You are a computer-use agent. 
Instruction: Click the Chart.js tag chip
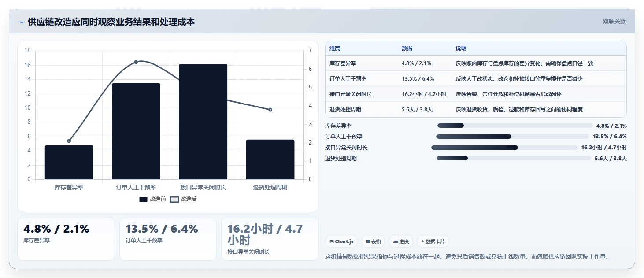[341, 241]
